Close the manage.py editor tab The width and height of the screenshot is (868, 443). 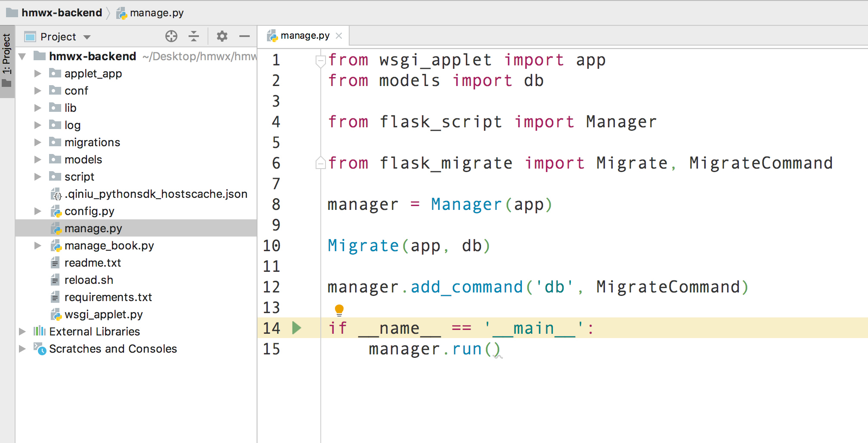click(x=339, y=36)
